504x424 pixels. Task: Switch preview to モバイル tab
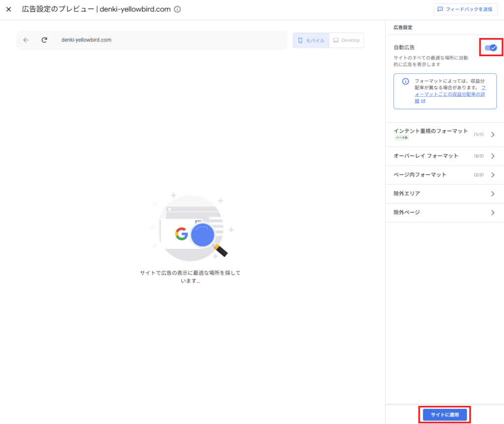point(311,40)
